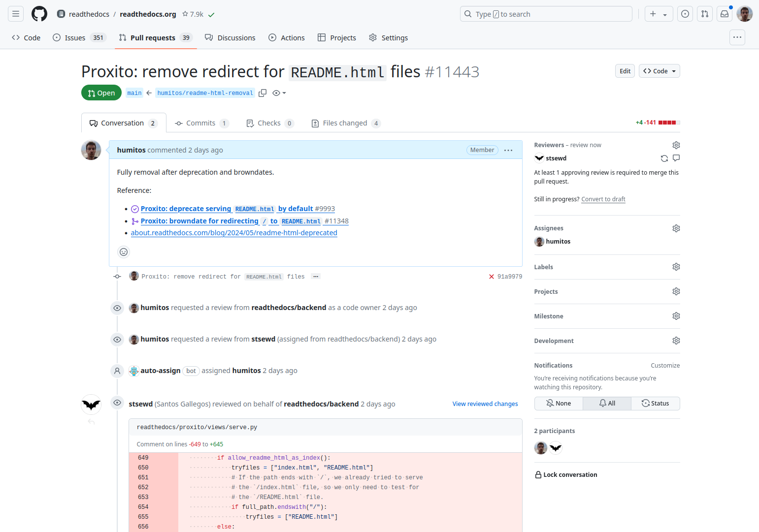Set notifications to Status
Viewport: 759px width, 532px height.
(655, 404)
